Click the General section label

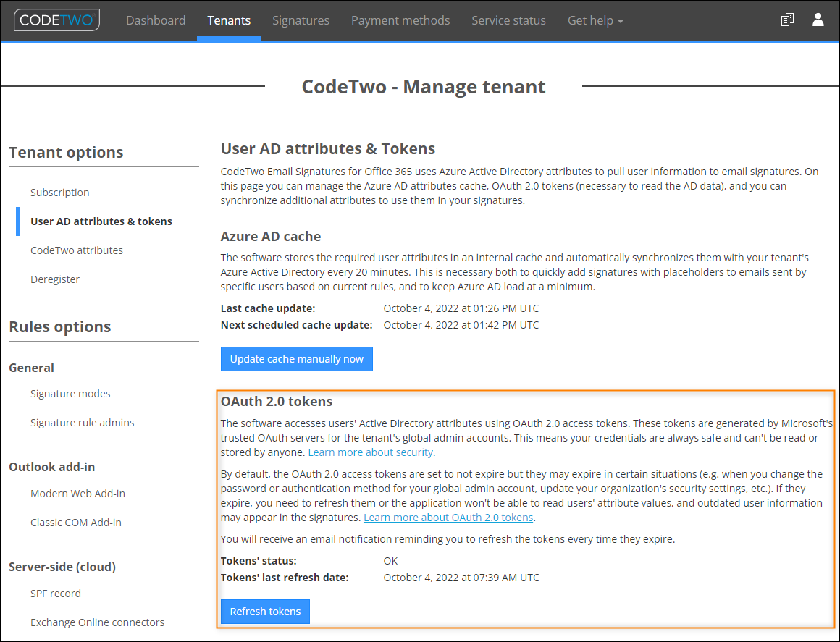(32, 368)
